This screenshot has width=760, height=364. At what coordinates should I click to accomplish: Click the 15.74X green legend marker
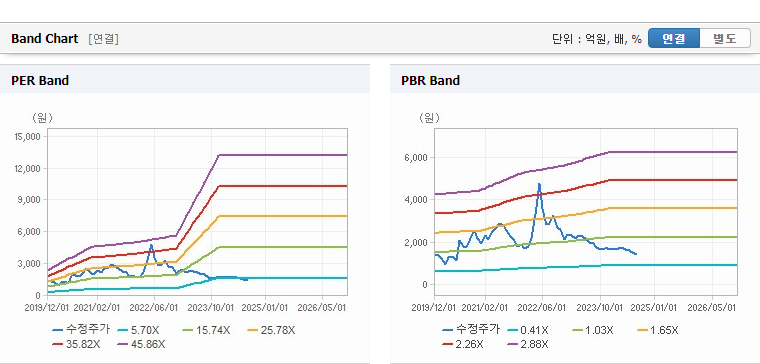coord(187,330)
